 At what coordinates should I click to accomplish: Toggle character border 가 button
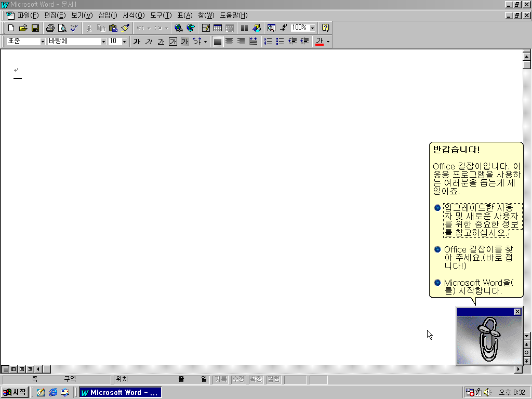173,42
